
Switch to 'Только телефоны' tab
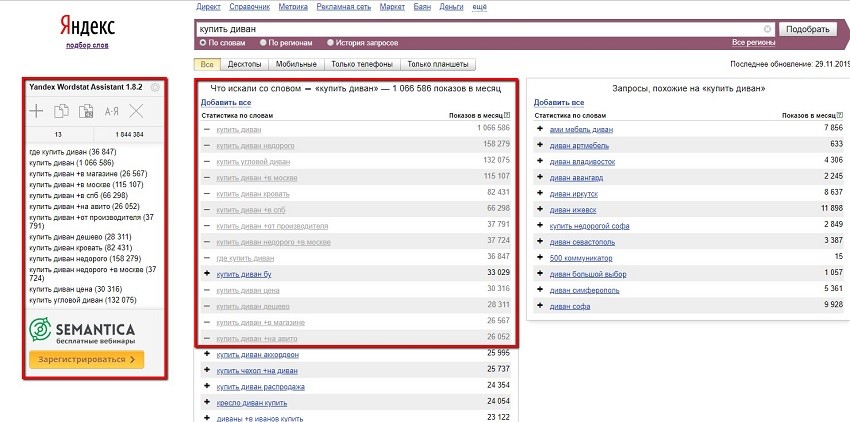[x=362, y=65]
